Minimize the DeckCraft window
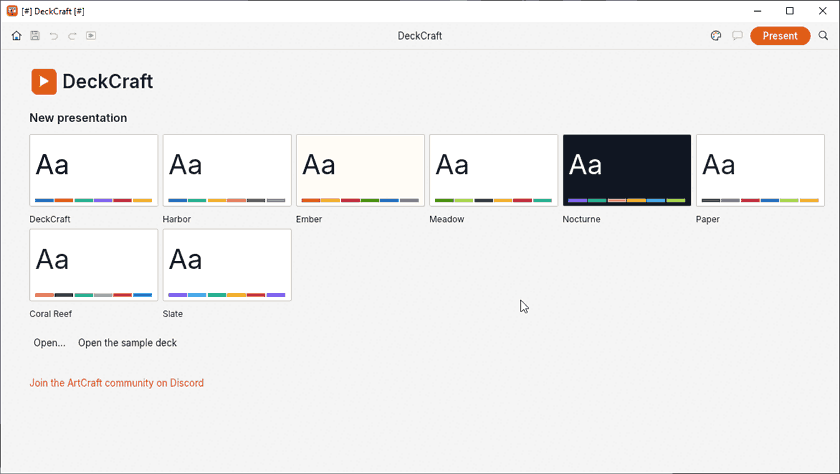 pyautogui.click(x=758, y=11)
